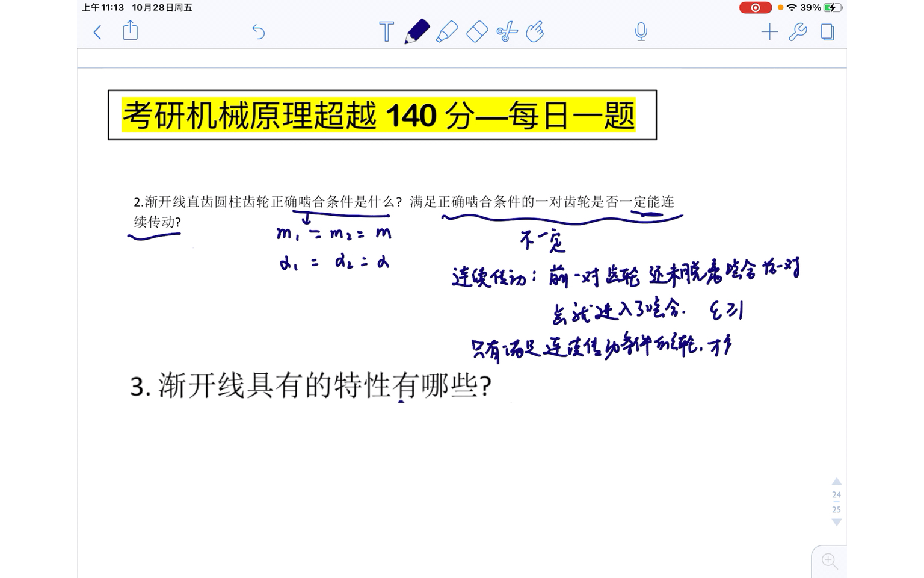Tap the zoom magnifier button
The height and width of the screenshot is (578, 924).
830,561
